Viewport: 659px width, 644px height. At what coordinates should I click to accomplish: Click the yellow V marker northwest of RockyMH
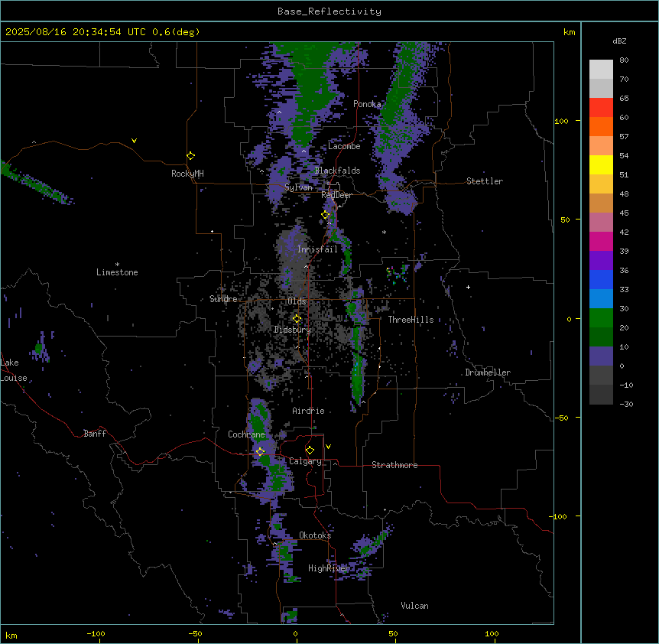click(x=134, y=141)
